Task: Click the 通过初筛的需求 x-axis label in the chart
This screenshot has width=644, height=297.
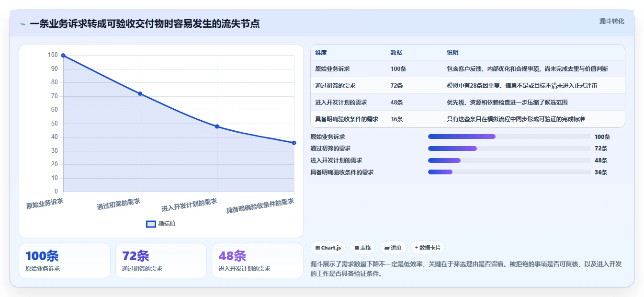Action: coord(118,204)
